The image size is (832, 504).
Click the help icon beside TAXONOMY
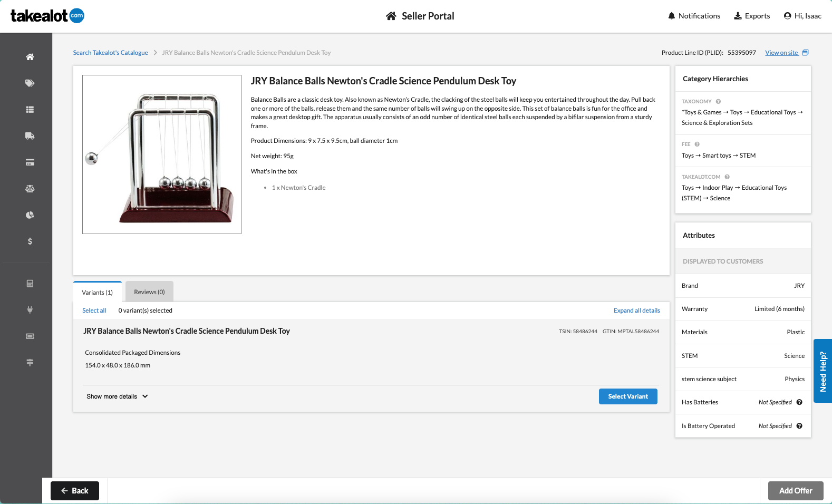(x=718, y=102)
